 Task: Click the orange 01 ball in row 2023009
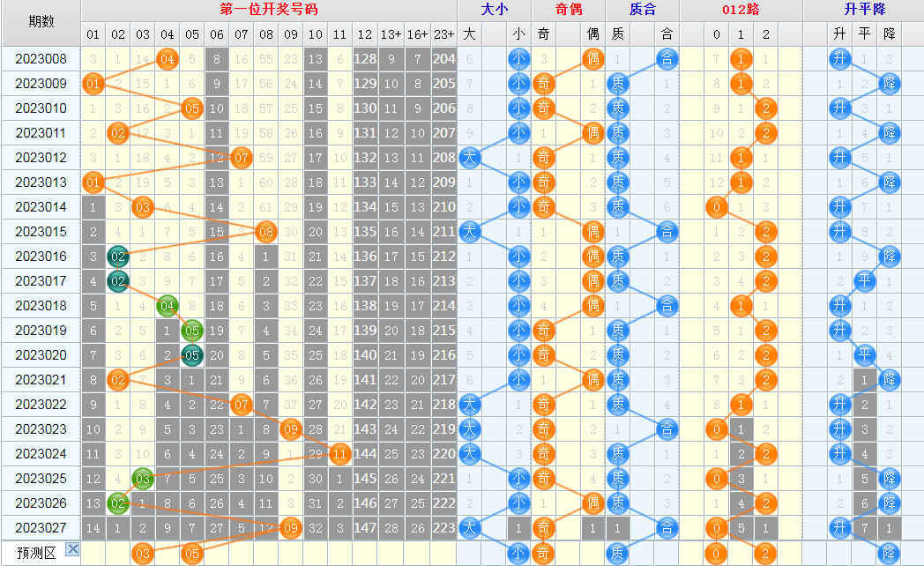tap(93, 84)
